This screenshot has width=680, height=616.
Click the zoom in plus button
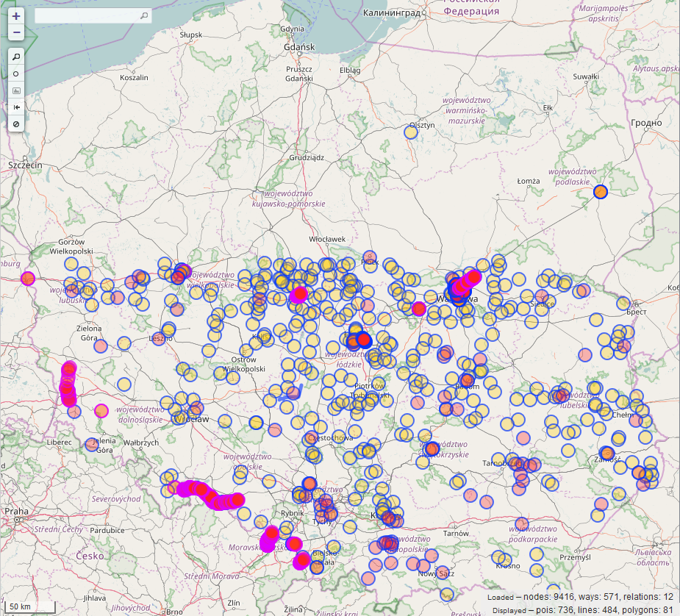pyautogui.click(x=16, y=15)
